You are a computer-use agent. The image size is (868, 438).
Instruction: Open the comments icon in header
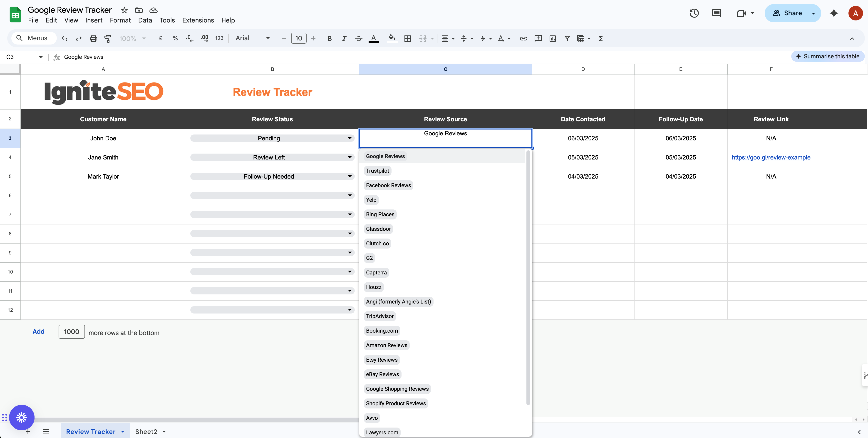coord(716,13)
